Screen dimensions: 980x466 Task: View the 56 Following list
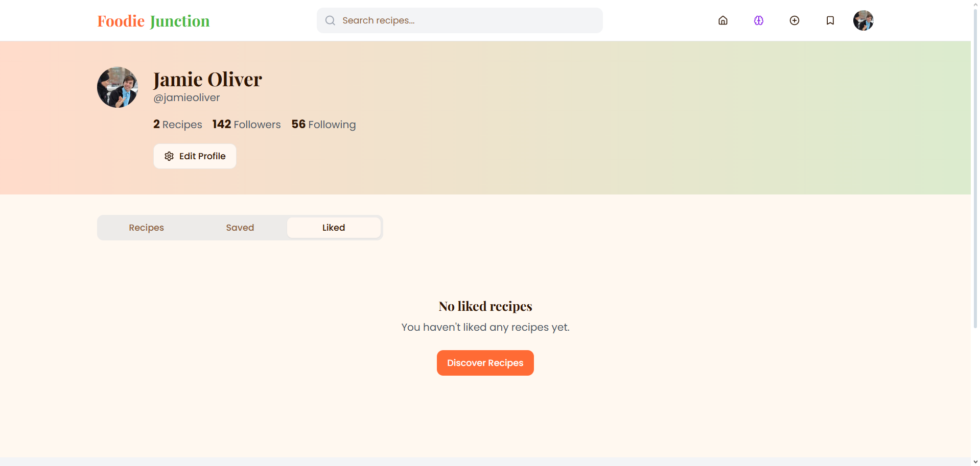click(323, 125)
